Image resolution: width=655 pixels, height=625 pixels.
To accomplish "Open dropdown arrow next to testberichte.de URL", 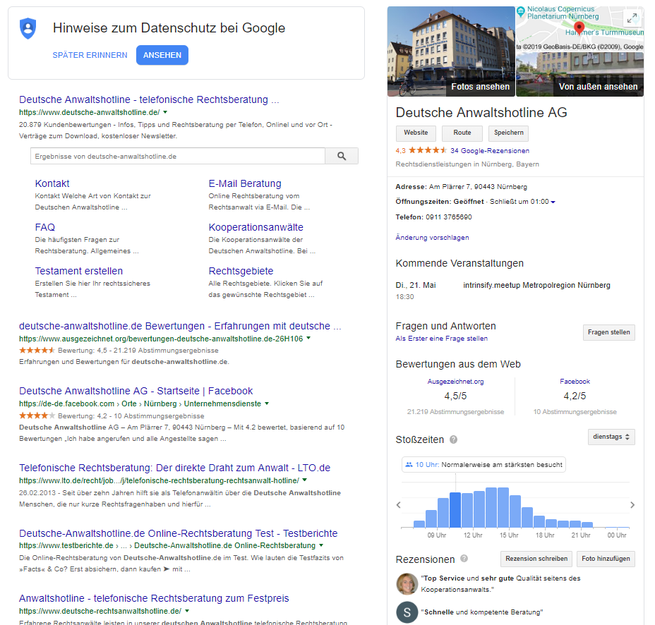I will pos(321,545).
